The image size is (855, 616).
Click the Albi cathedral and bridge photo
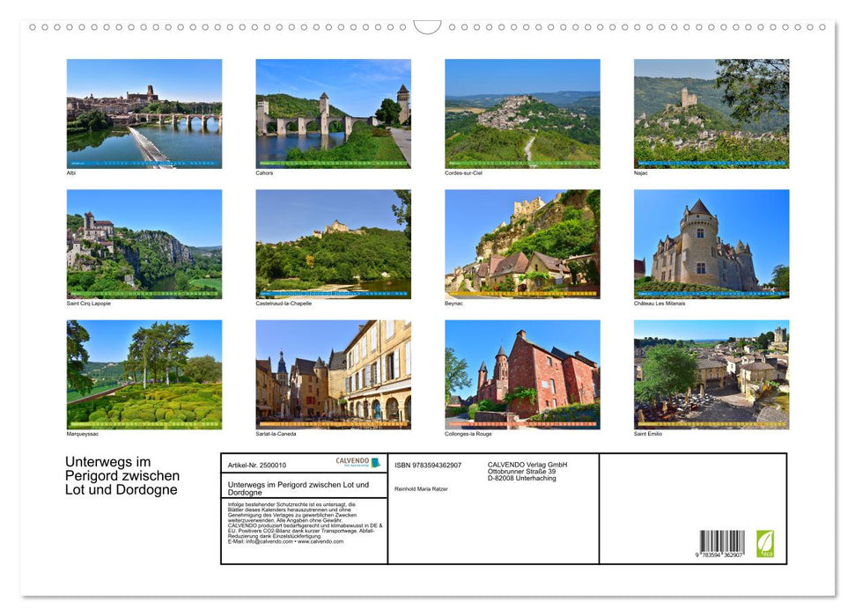click(x=144, y=114)
